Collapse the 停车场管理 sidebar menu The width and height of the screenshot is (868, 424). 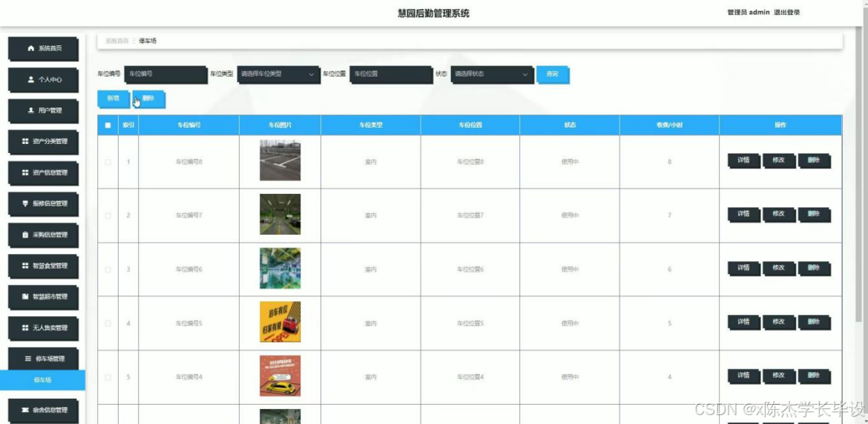pos(43,359)
